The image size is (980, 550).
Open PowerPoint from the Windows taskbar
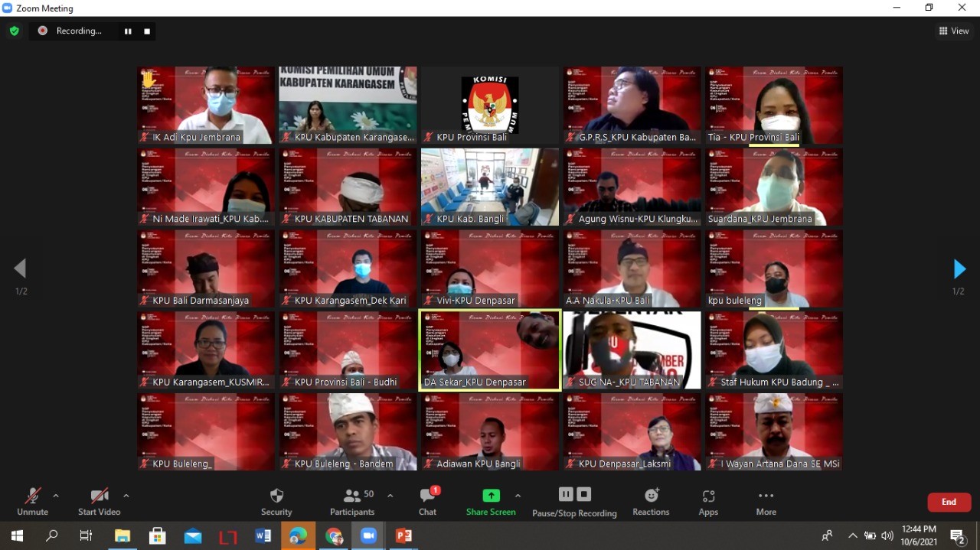(403, 536)
